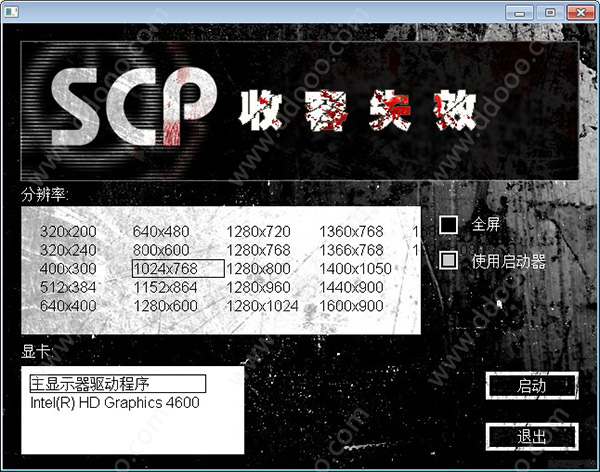Select resolution 640x400
Image resolution: width=600 pixels, height=472 pixels.
pos(68,306)
